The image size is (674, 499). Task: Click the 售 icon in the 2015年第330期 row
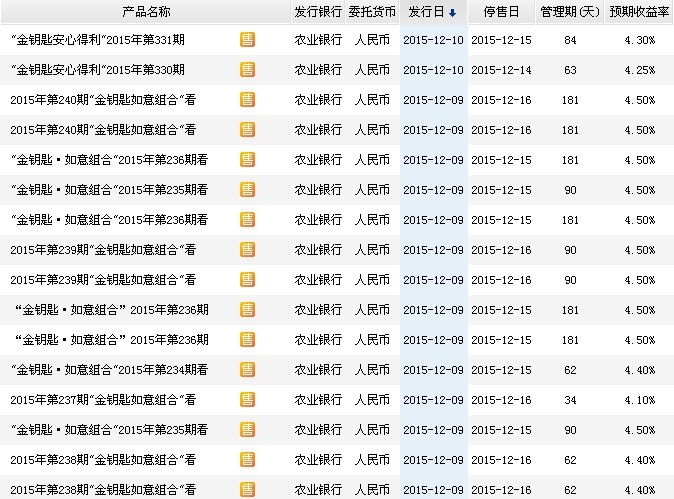pyautogui.click(x=247, y=70)
